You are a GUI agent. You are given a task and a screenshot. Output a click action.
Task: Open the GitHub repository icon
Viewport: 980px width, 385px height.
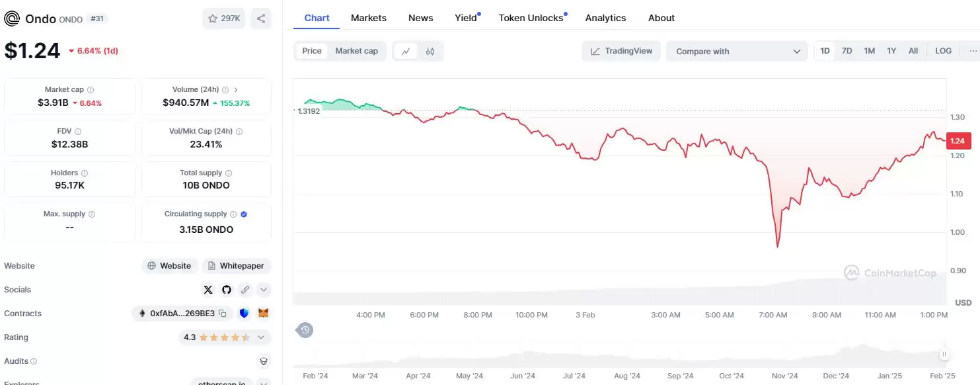[227, 290]
